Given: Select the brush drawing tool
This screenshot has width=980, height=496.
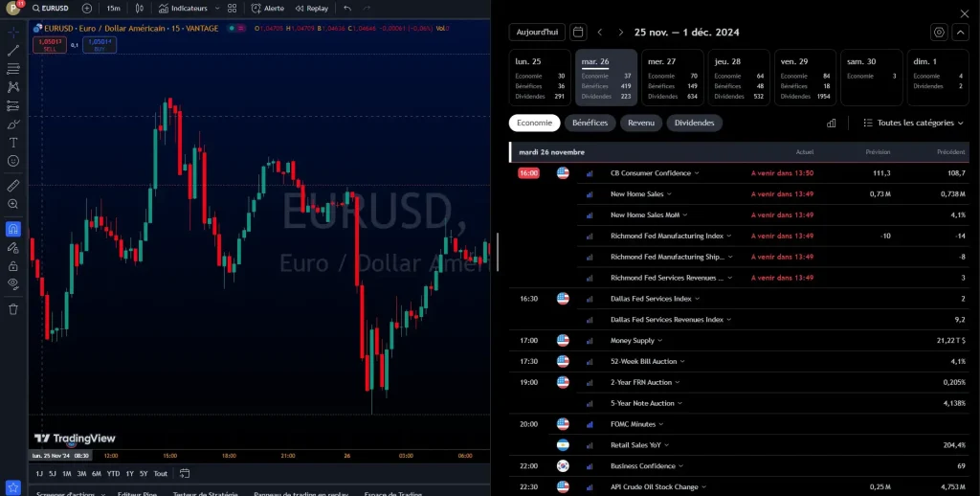Looking at the screenshot, I should pos(13,124).
